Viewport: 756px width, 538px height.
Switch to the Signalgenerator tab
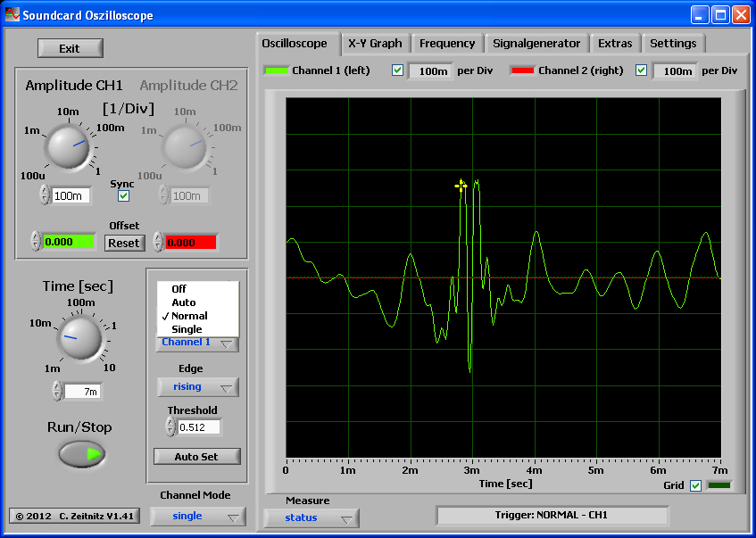point(536,43)
